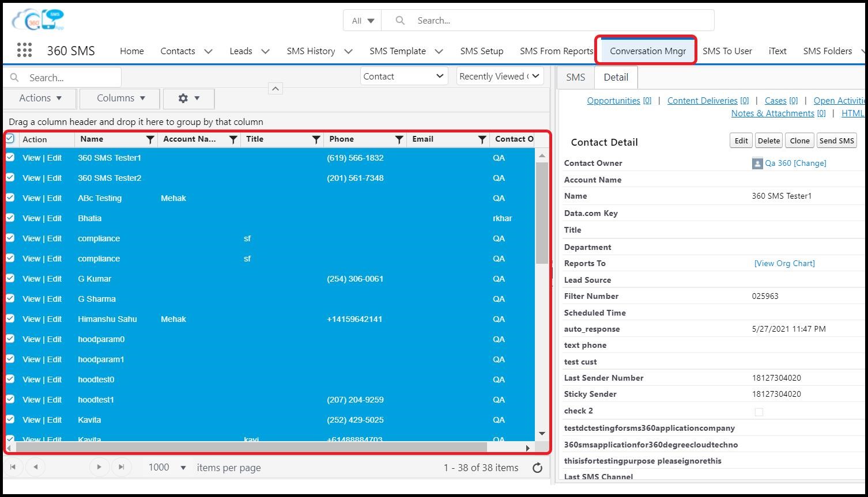Uncheck the hoodtest1 row checkbox
Viewport: 868px width, 497px height.
click(x=10, y=399)
